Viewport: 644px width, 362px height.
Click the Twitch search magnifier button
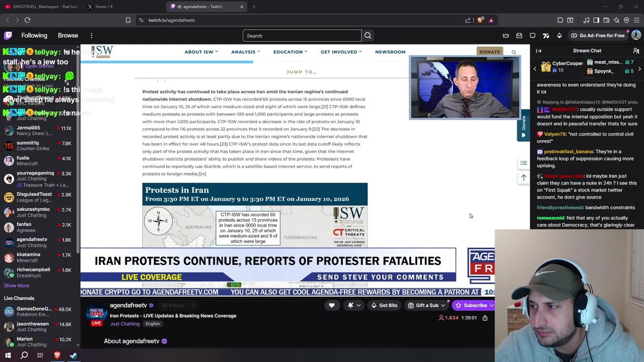click(x=368, y=36)
